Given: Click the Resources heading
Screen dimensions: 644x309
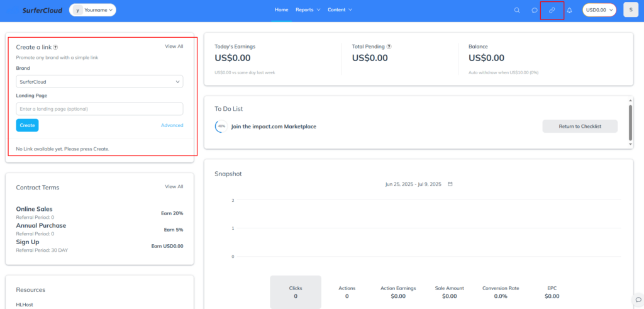Looking at the screenshot, I should coord(30,289).
